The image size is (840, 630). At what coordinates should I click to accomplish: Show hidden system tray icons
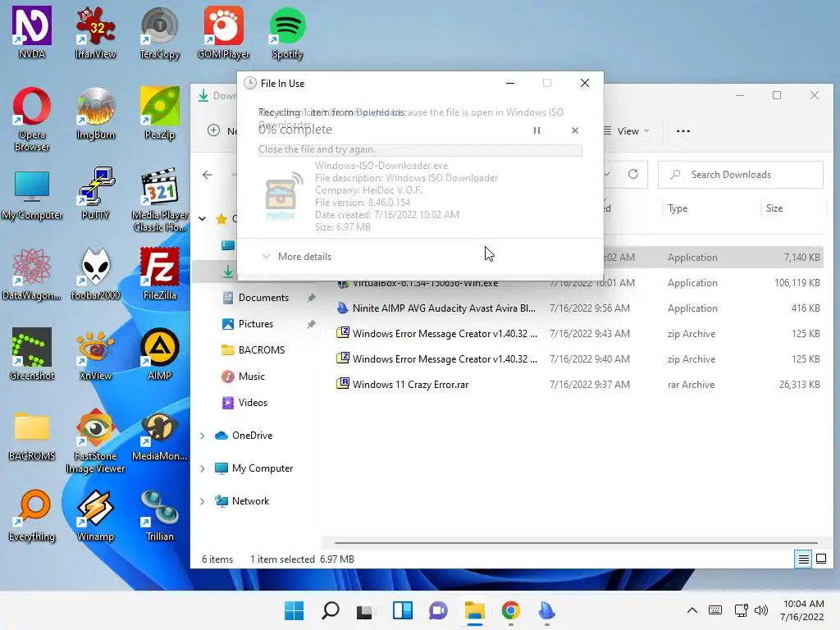pos(692,610)
